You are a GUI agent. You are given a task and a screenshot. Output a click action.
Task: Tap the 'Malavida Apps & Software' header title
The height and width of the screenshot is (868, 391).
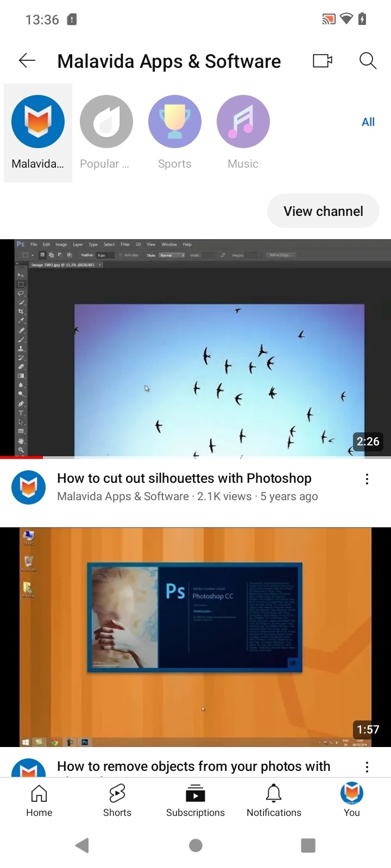(x=169, y=61)
